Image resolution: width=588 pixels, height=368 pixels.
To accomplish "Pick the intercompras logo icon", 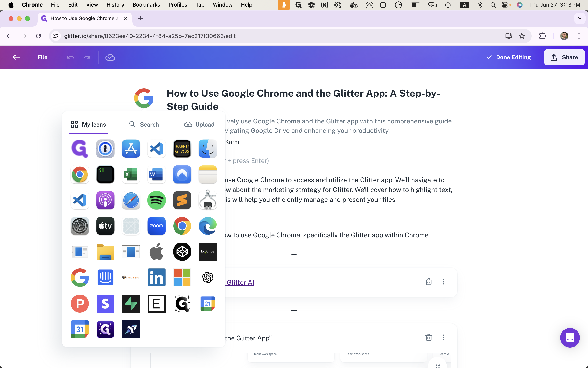I will pyautogui.click(x=131, y=277).
